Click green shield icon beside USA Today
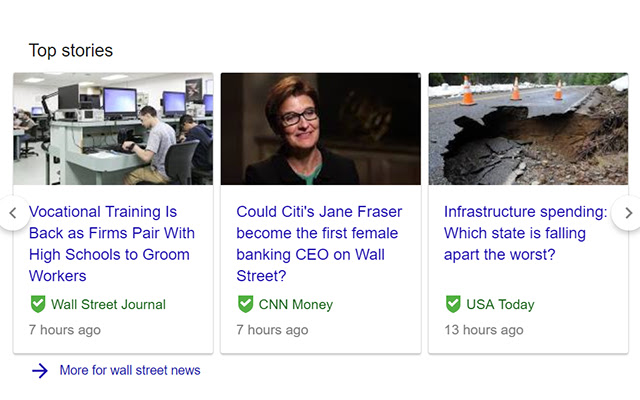 (x=453, y=304)
